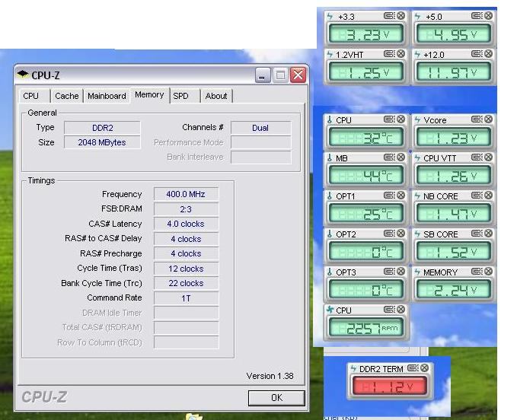Click the 25°C OPT1 temperature readout
The width and height of the screenshot is (517, 420).
point(366,214)
